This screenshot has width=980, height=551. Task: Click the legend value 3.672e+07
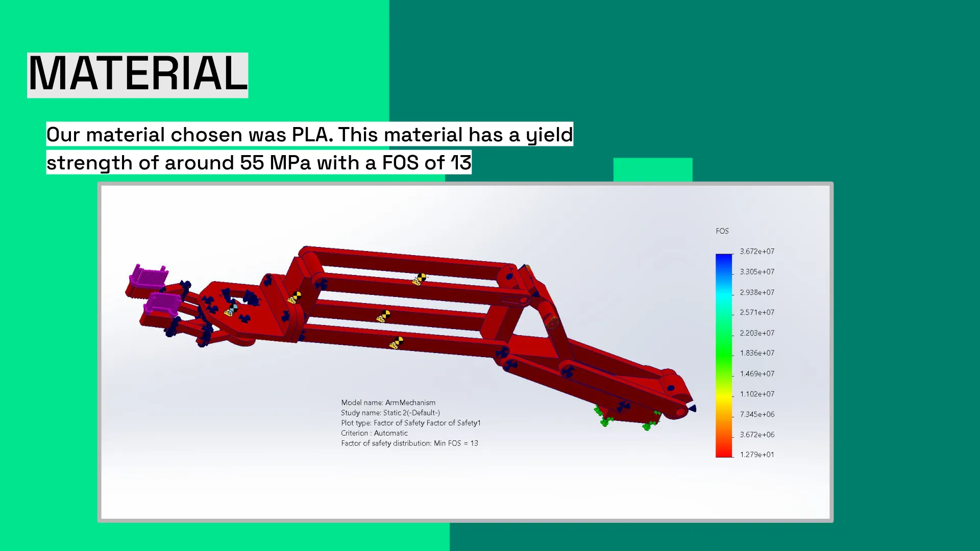pos(757,252)
